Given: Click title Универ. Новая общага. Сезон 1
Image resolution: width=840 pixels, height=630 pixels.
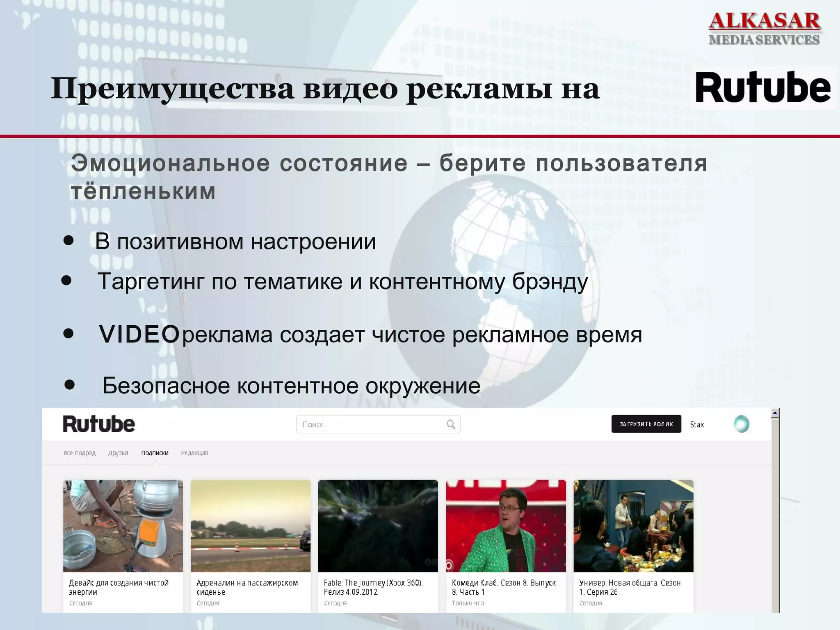Looking at the screenshot, I should click(630, 587).
